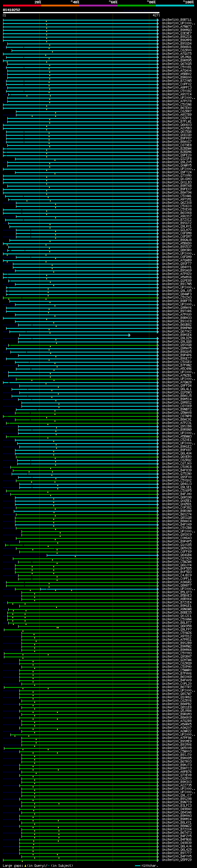Image resolution: width=197 pixels, height=868 pixels.
Task: Open hit UniRef100_C5YX81
Action: [176, 67]
